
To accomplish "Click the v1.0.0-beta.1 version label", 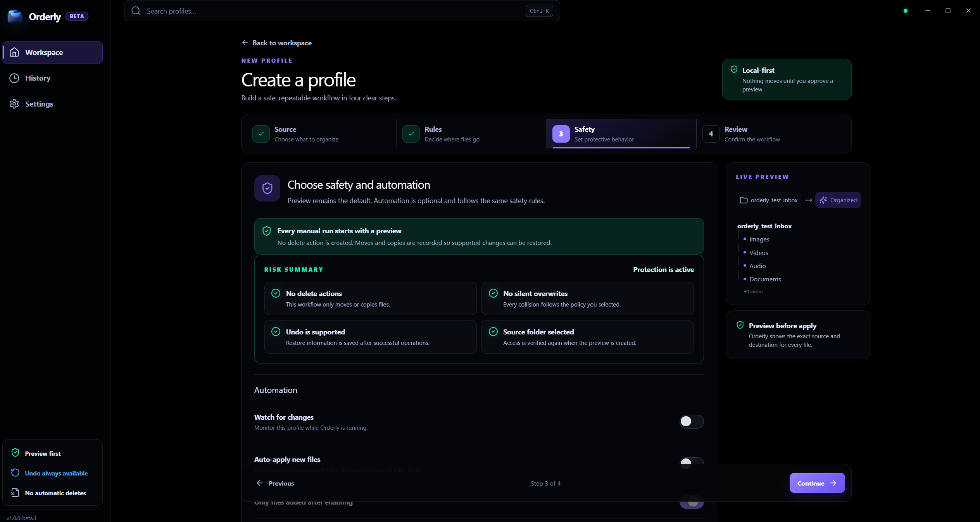I will click(x=21, y=518).
